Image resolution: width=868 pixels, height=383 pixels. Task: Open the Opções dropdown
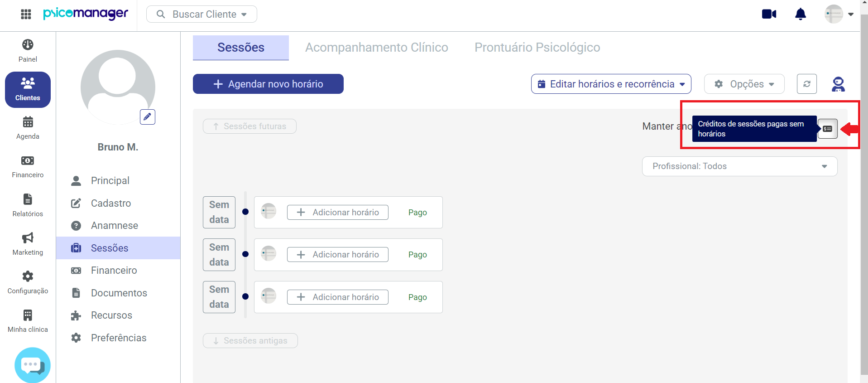pos(744,84)
